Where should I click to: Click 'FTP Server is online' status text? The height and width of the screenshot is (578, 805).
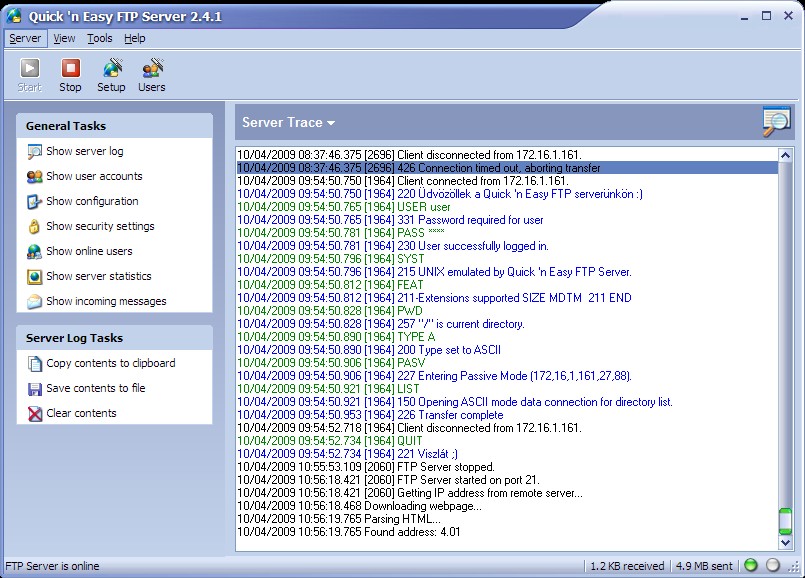click(x=52, y=566)
